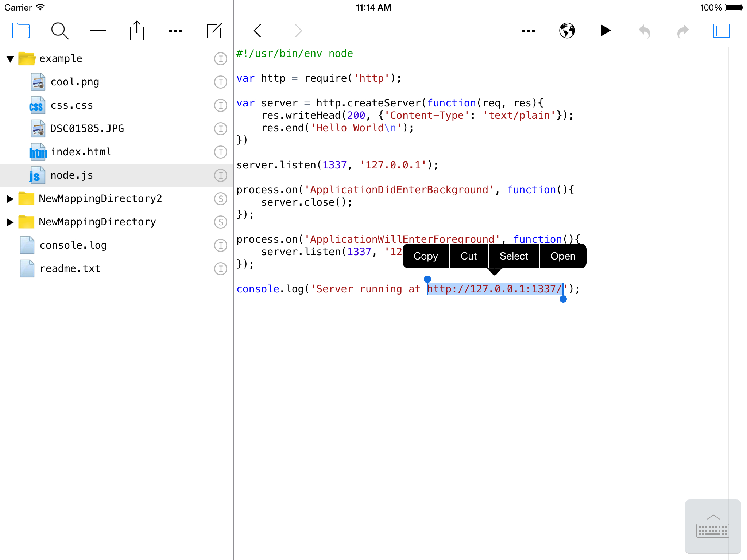Tap the plus add-file icon
This screenshot has width=747, height=560.
click(x=98, y=31)
